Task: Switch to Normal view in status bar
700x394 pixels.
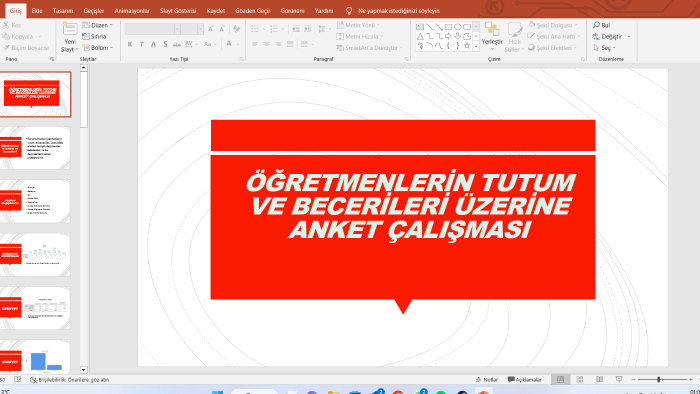Action: (x=560, y=379)
